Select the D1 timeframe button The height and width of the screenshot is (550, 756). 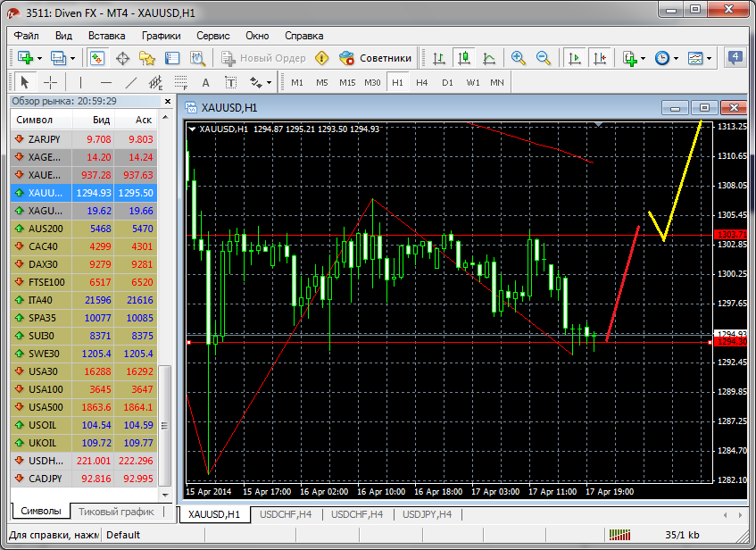tap(447, 82)
